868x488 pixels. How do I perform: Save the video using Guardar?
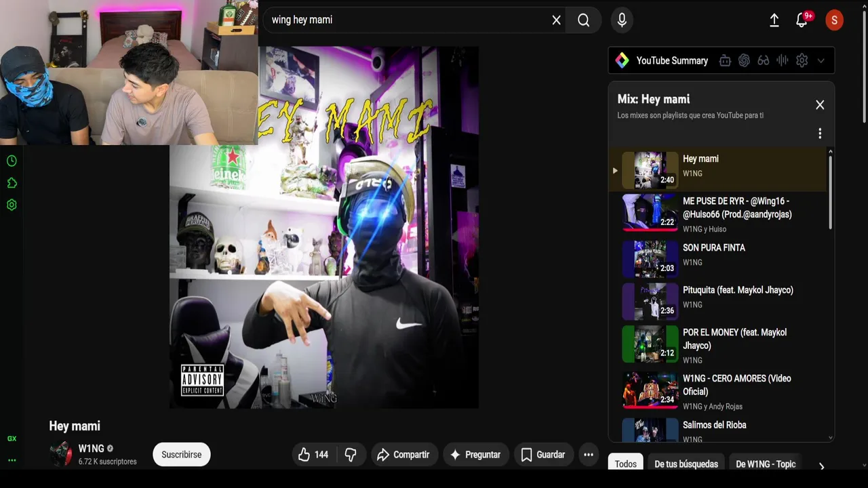coord(542,455)
